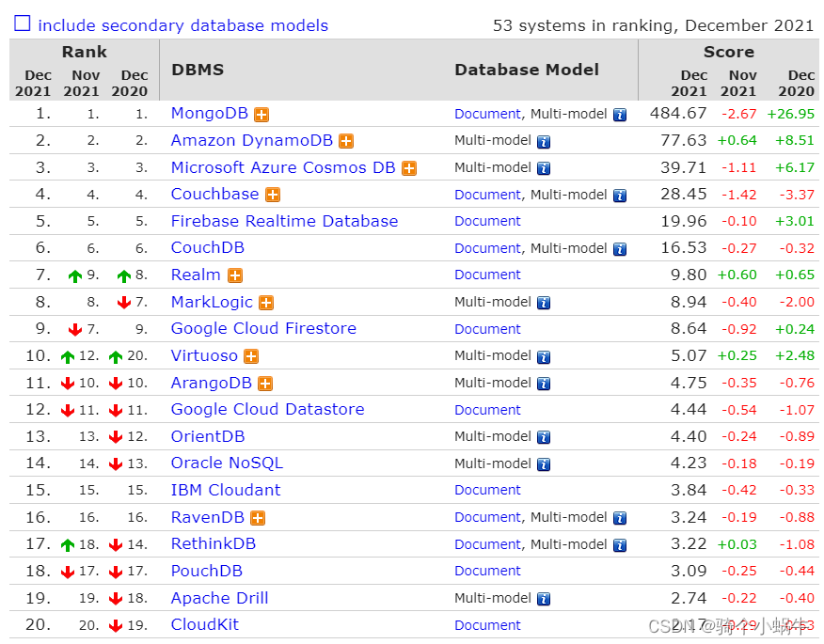Click the 77.63 score for Amazon DynamoDB

pyautogui.click(x=683, y=140)
